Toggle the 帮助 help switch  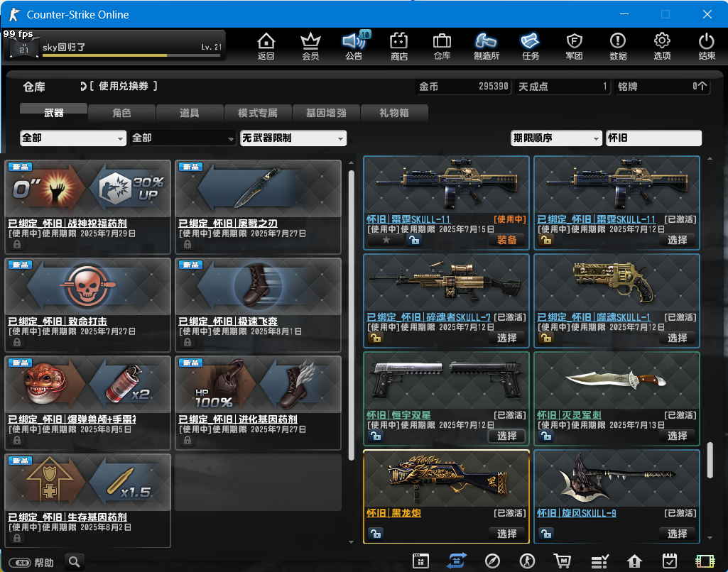coord(20,563)
